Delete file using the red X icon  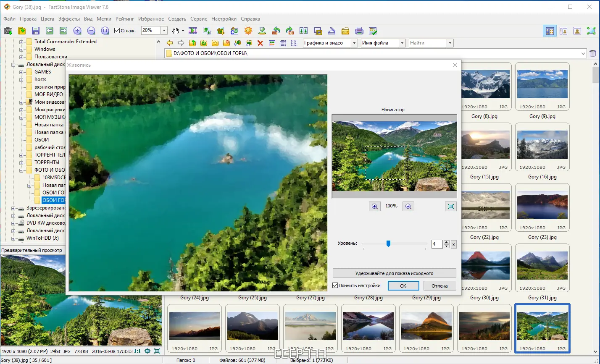coord(260,42)
